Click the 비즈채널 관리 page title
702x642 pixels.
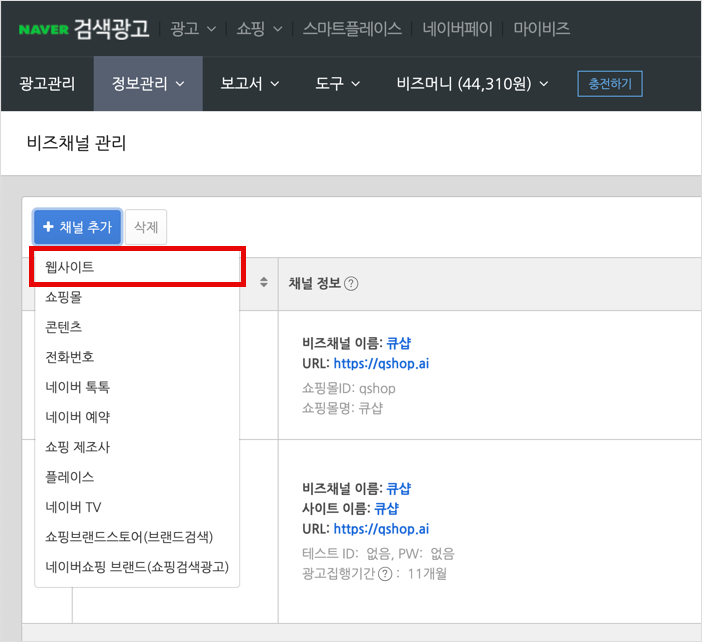point(77,143)
